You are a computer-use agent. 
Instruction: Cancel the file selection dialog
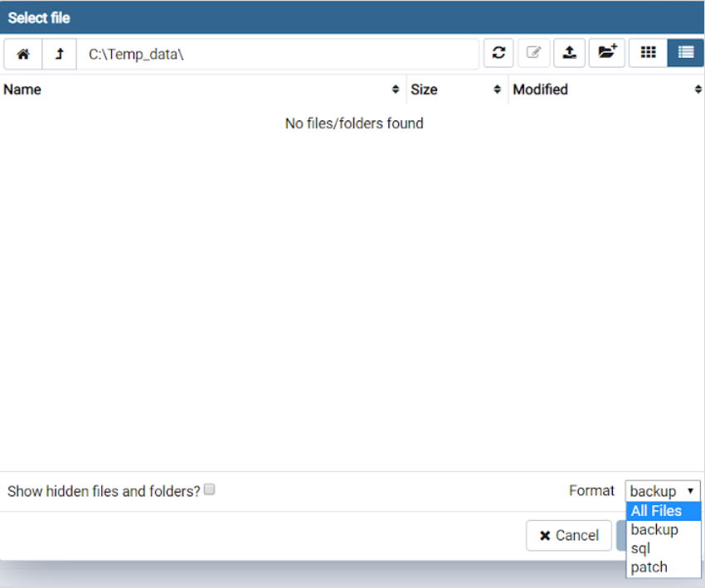tap(569, 536)
